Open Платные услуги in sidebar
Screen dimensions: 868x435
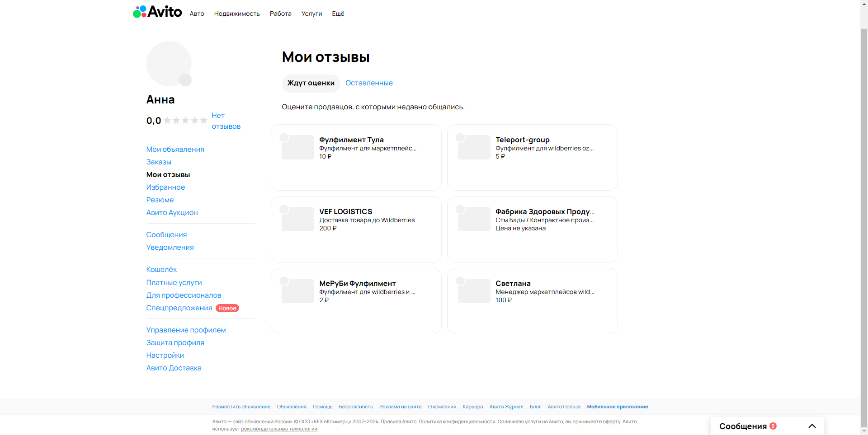(x=174, y=283)
